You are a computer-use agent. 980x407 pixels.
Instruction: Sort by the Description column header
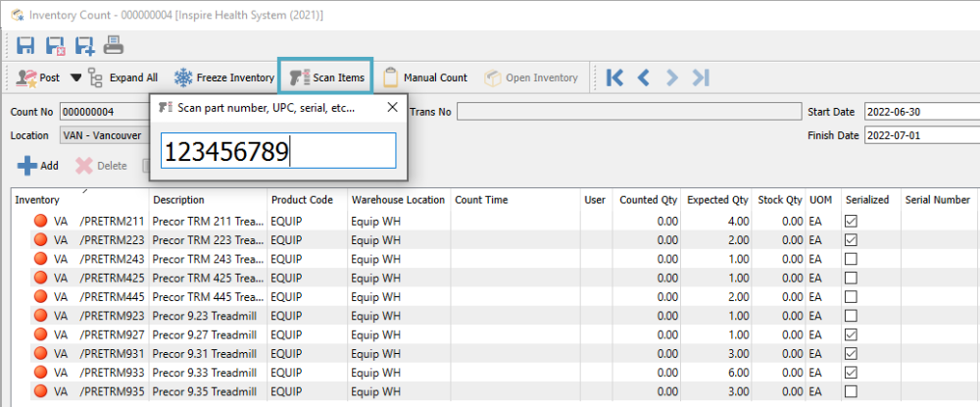178,199
